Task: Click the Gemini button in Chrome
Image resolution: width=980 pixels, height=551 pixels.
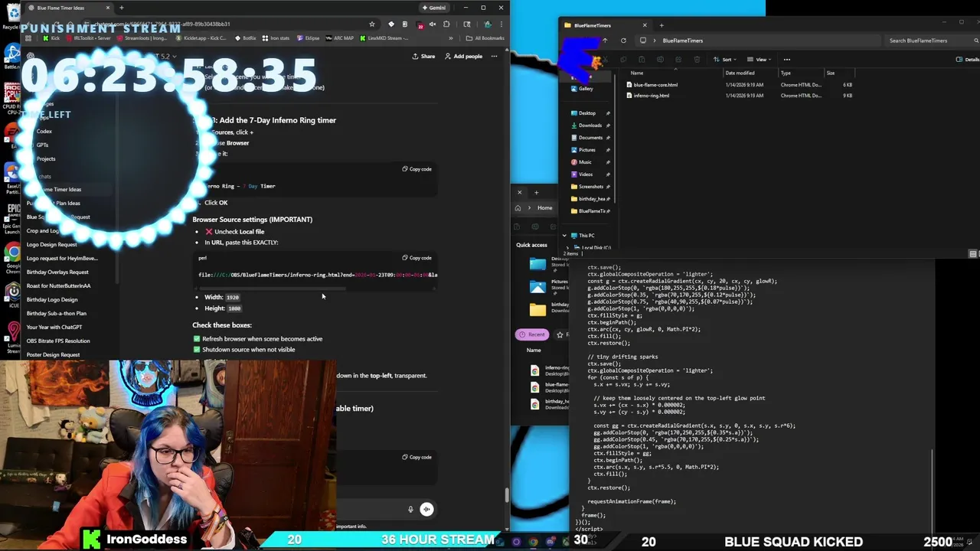Action: coord(433,8)
